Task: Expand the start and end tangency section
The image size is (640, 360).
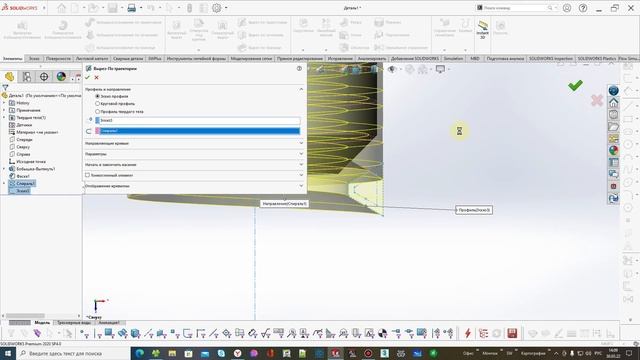Action: tap(301, 164)
